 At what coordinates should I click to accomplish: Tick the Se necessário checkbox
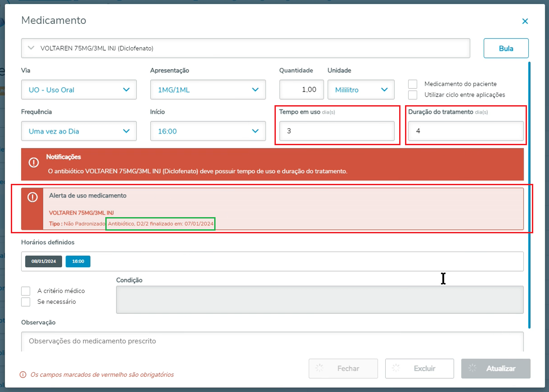coord(26,302)
